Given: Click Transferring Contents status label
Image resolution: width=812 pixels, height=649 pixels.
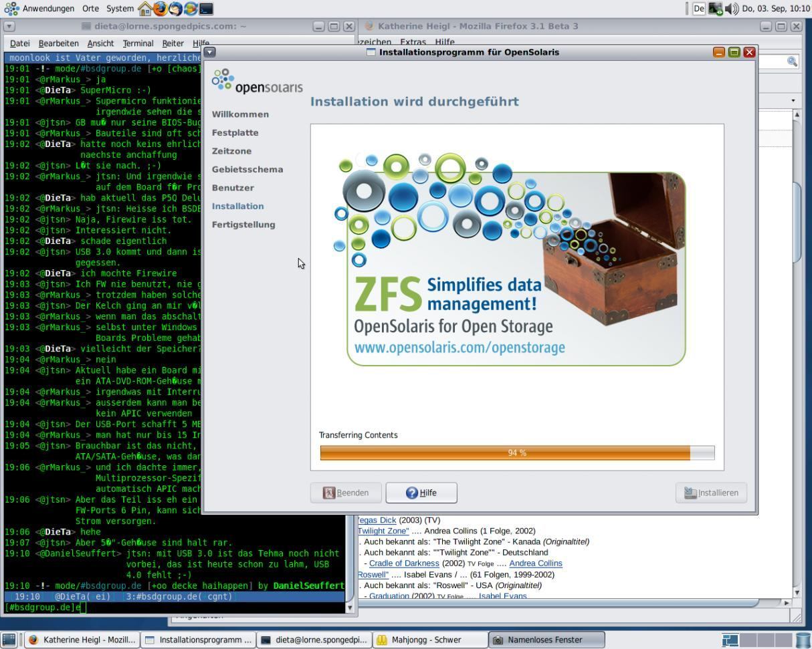Looking at the screenshot, I should pos(358,435).
